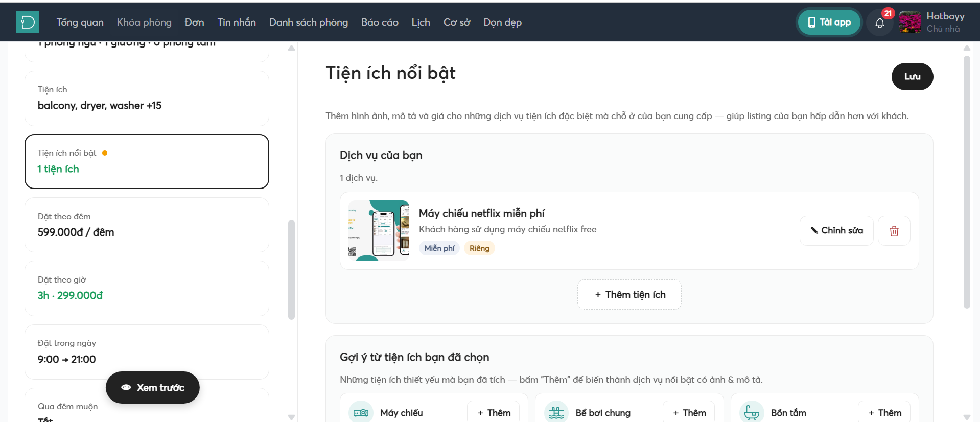Click Xem trước preview button
Viewport: 980px width, 422px height.
153,388
